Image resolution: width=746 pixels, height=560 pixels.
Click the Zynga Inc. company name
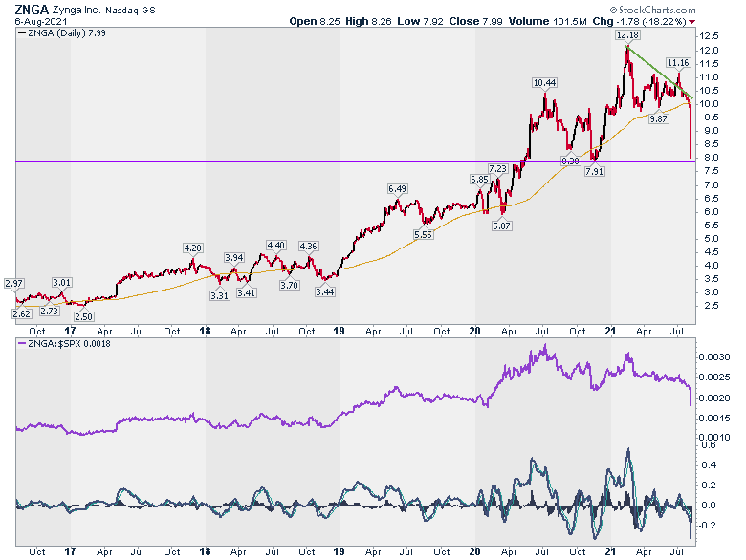click(x=77, y=10)
